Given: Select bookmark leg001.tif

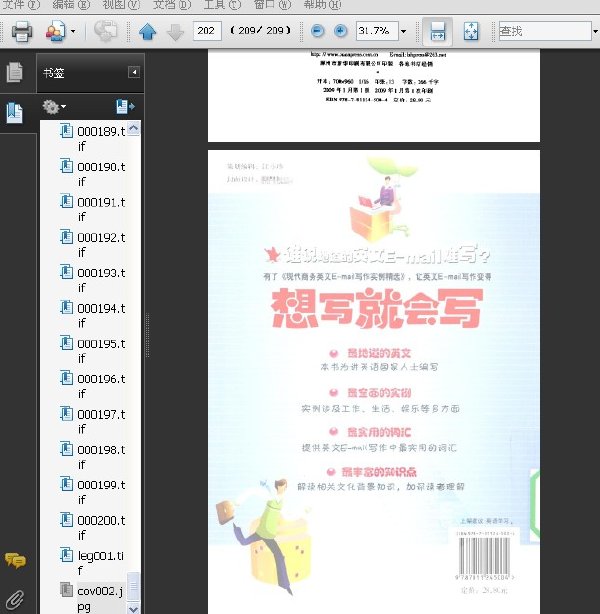Looking at the screenshot, I should 101,563.
